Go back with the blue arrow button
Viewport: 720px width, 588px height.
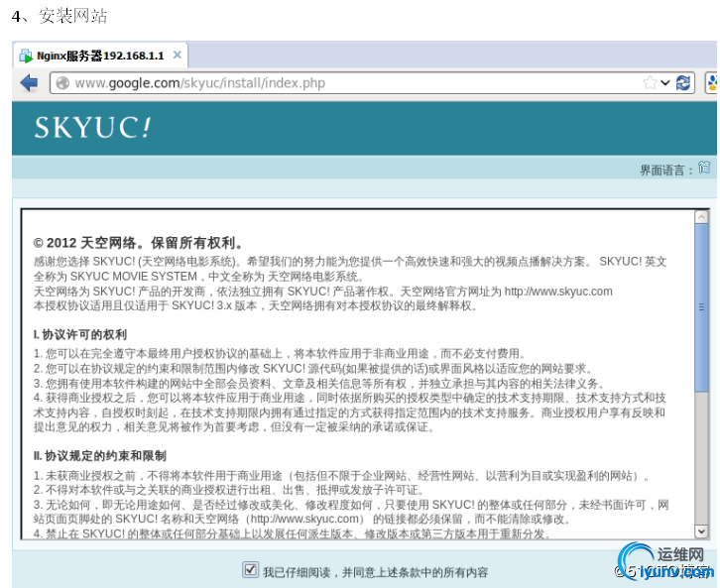(x=30, y=83)
